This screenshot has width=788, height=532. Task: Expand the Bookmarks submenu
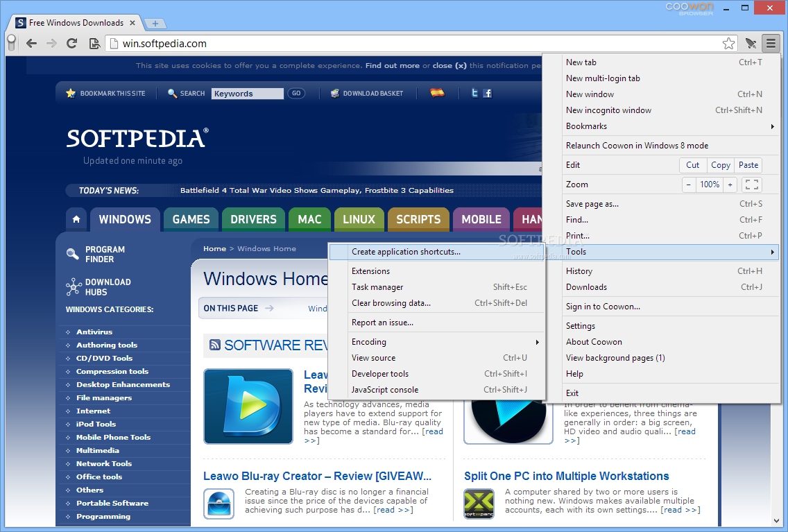pyautogui.click(x=670, y=126)
